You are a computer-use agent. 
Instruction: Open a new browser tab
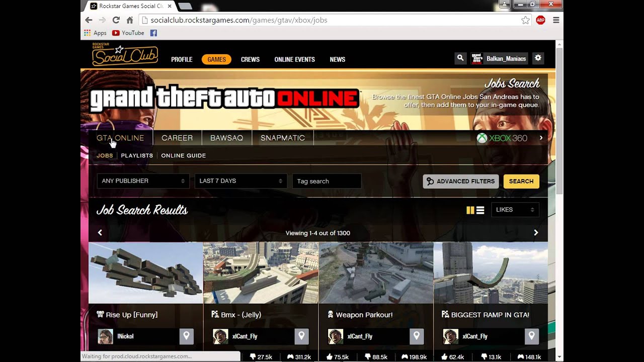[185, 6]
